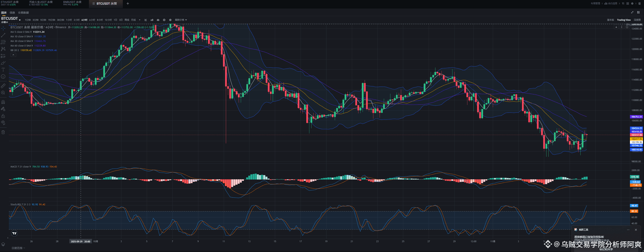Open the TradingView logo link
The image size is (644, 252).
pyautogui.click(x=14, y=233)
